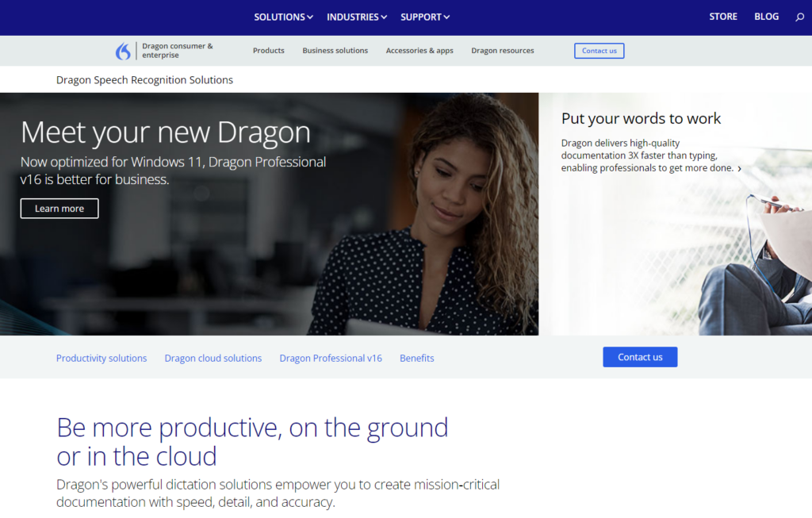The height and width of the screenshot is (518, 812).
Task: Open the Business solutions menu item
Action: (334, 50)
